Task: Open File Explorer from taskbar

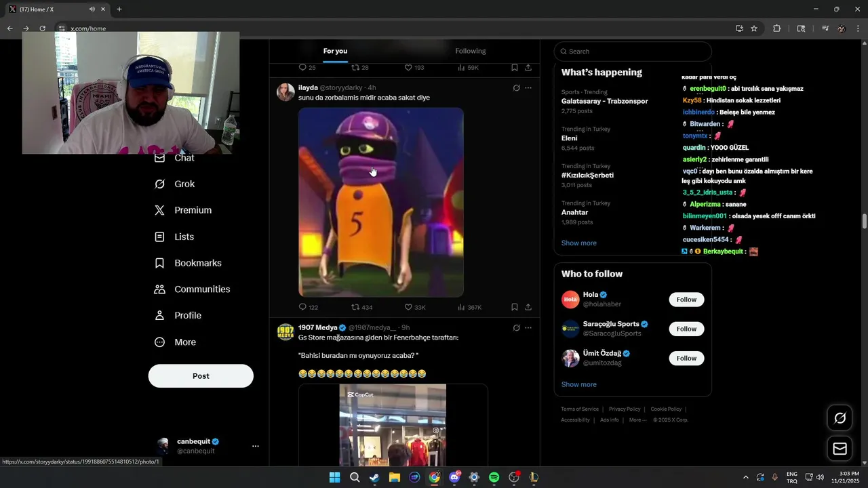Action: (394, 477)
